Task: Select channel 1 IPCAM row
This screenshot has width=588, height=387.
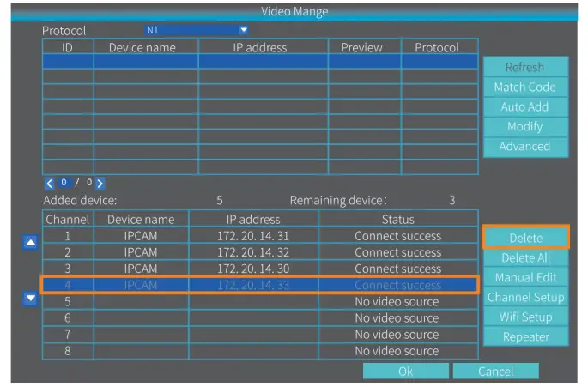Action: click(x=260, y=236)
